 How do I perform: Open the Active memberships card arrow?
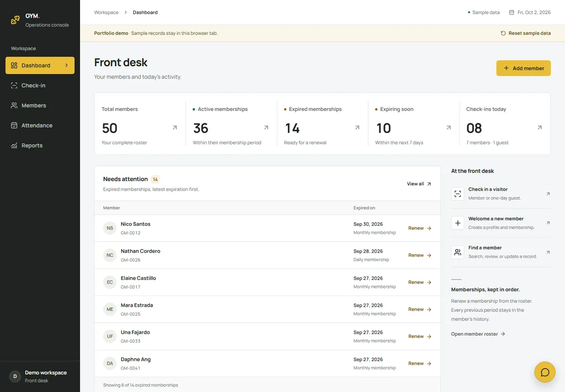266,128
